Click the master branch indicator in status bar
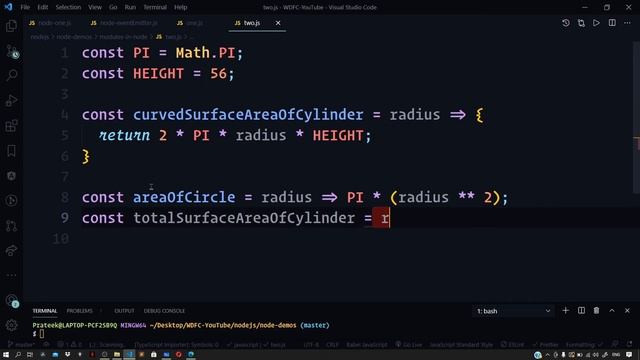The height and width of the screenshot is (360, 640). tap(21, 345)
